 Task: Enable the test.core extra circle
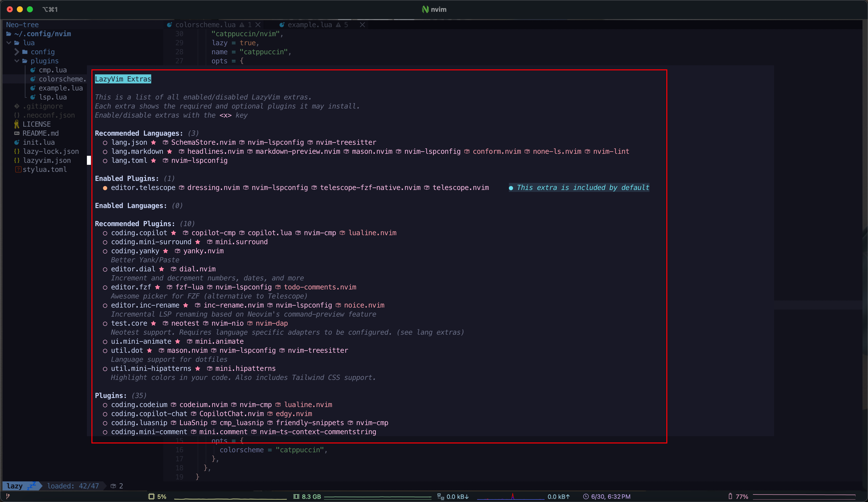pos(105,324)
